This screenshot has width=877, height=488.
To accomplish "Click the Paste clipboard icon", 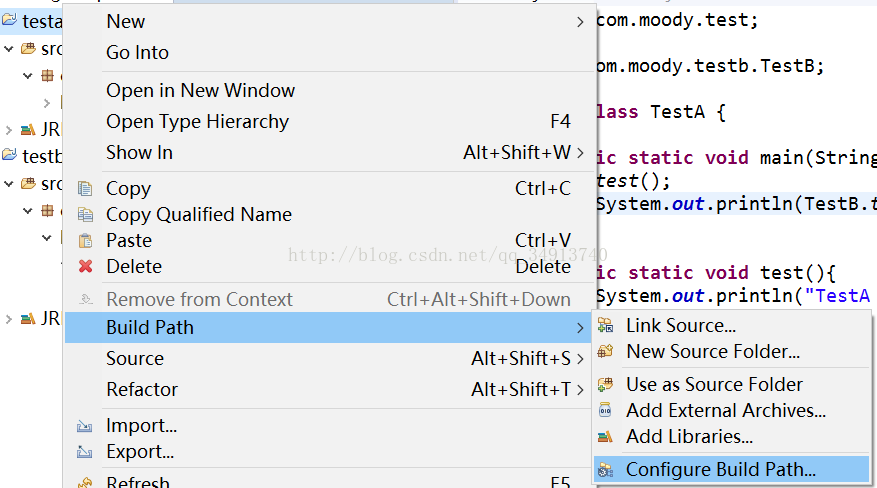I will pos(85,241).
